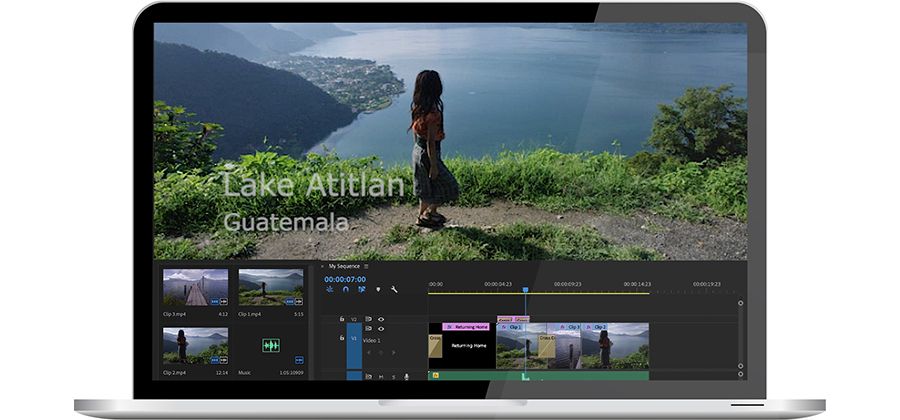Select the My Sequence tab
This screenshot has height=420, width=900.
343,266
